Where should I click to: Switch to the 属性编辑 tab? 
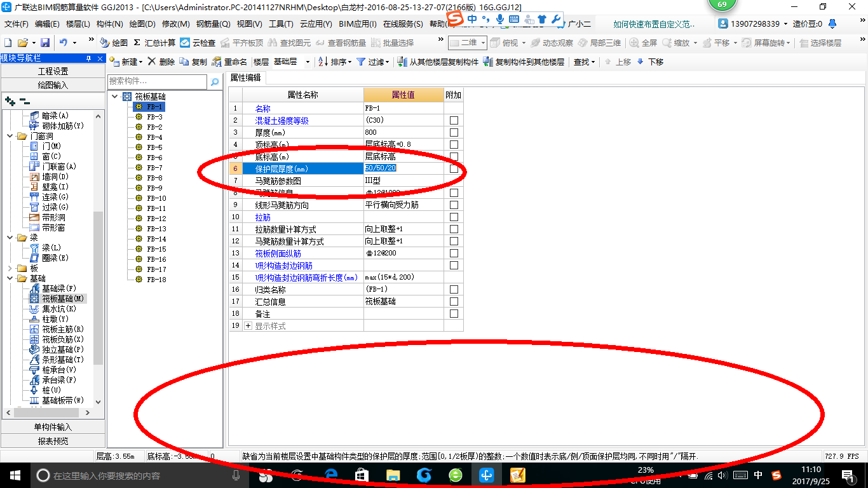245,78
